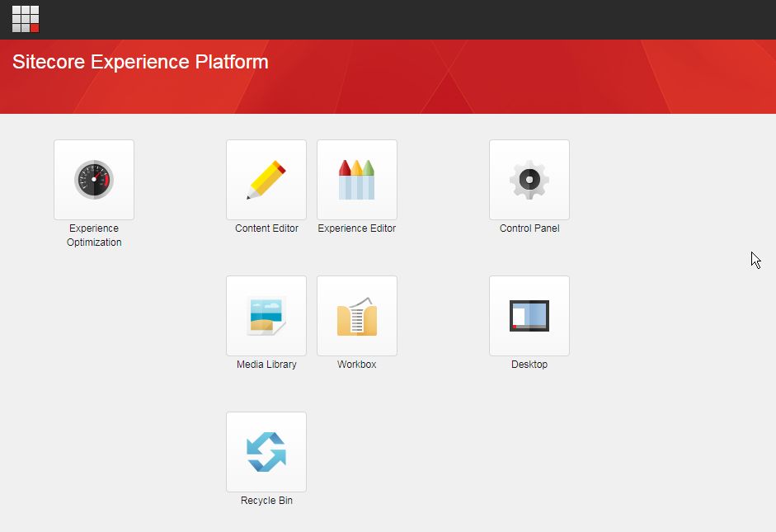Open the Control Panel gear icon
This screenshot has height=532, width=776.
point(529,180)
